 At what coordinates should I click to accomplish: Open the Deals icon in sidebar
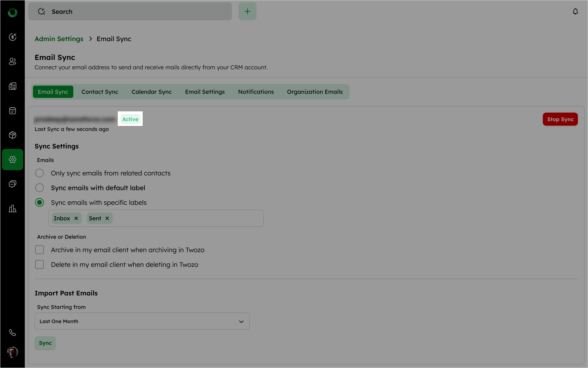click(x=12, y=37)
